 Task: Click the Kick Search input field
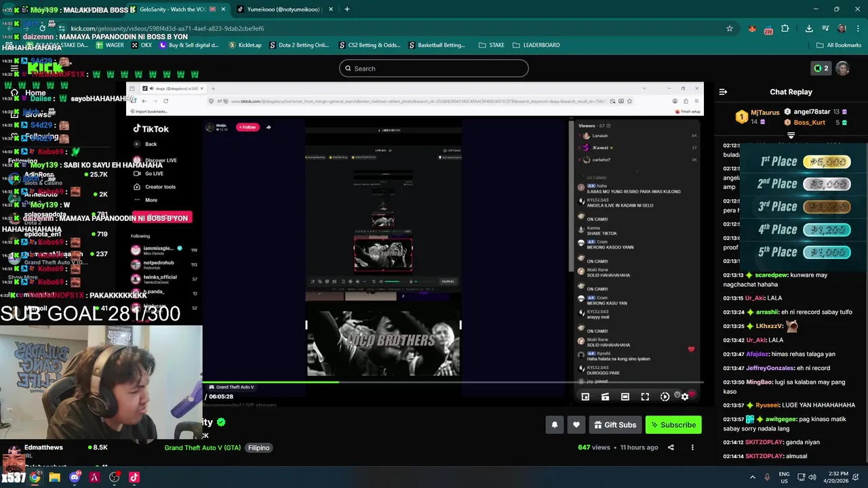(x=434, y=68)
